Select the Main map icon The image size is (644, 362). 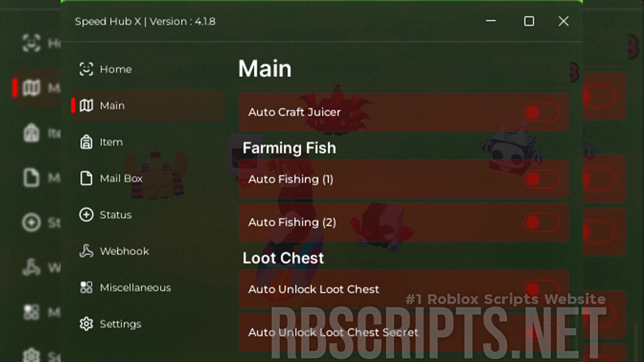pos(87,105)
